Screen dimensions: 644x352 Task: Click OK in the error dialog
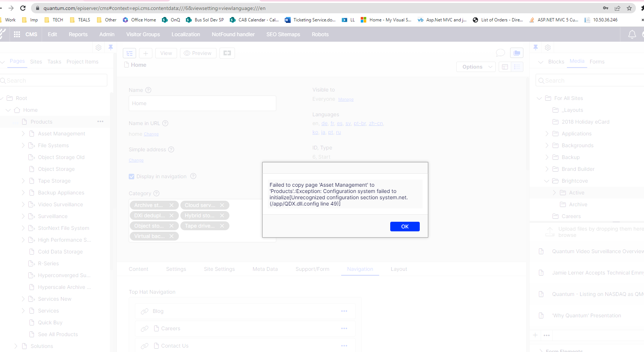pos(405,227)
